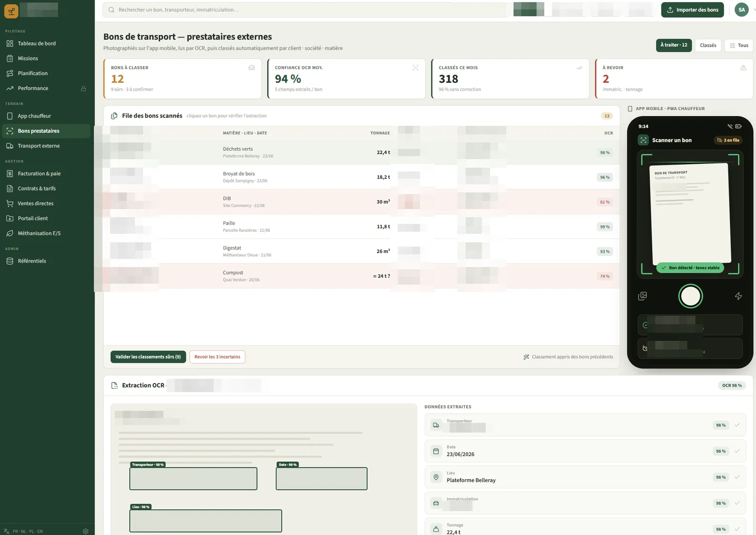Click the Transporteur · 98 % box on scanned document
Screen dimensions: 756x535
click(193, 479)
